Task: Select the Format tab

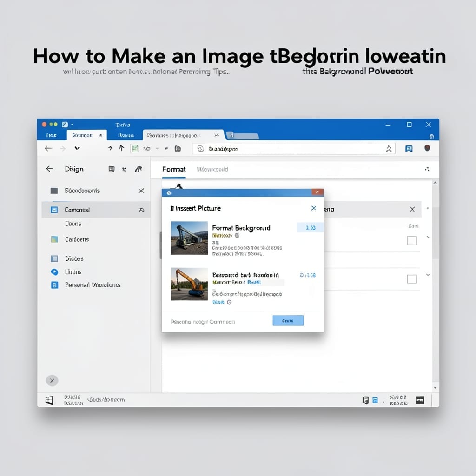Action: [x=174, y=169]
